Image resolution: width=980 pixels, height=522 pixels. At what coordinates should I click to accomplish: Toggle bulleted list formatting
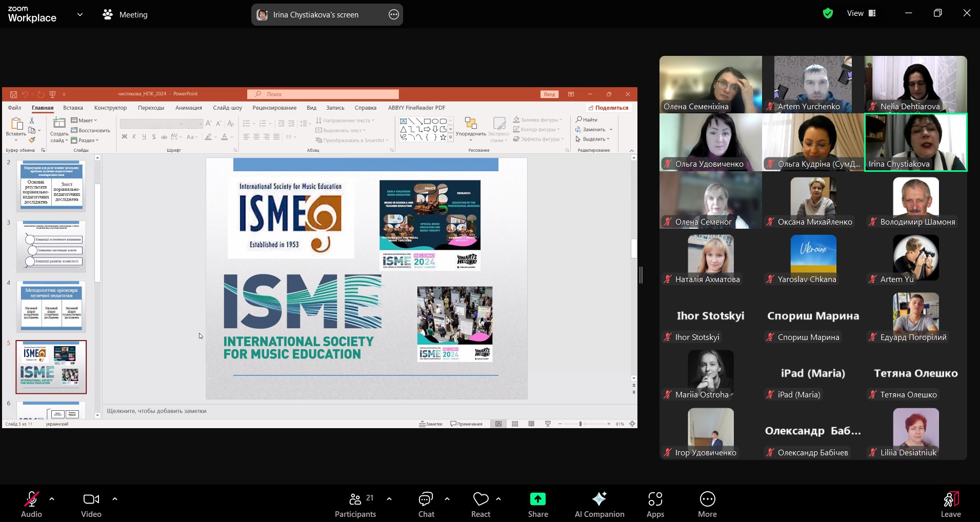(246, 124)
